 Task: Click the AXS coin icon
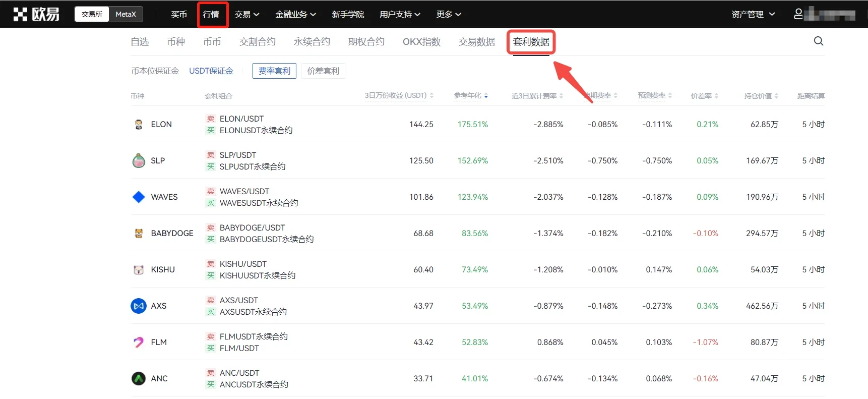[x=139, y=306]
